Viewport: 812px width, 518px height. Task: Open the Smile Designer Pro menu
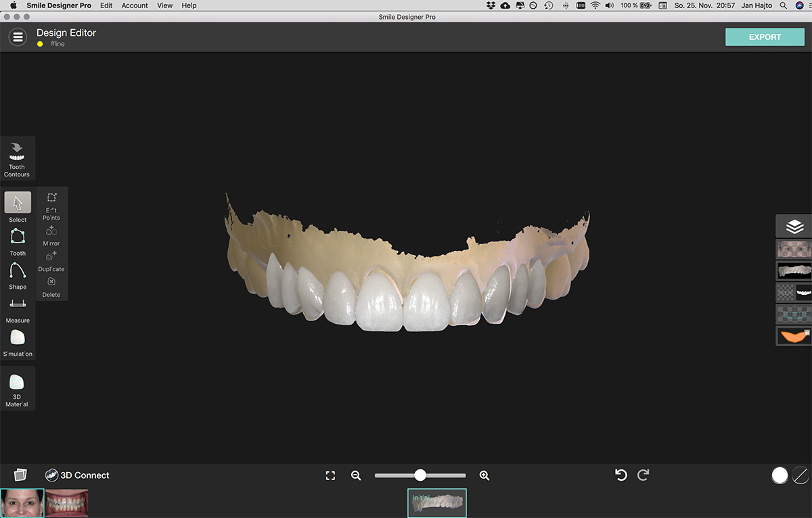tap(59, 5)
